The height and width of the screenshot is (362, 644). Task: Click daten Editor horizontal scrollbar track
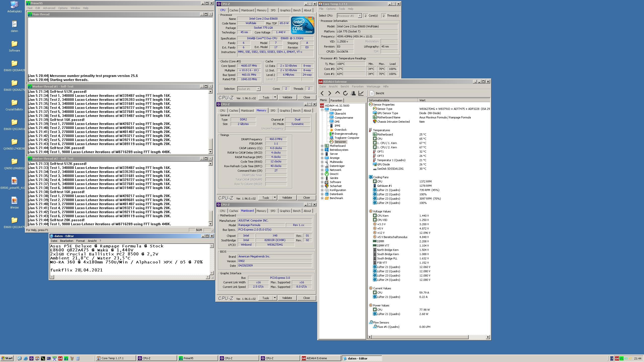(x=130, y=277)
